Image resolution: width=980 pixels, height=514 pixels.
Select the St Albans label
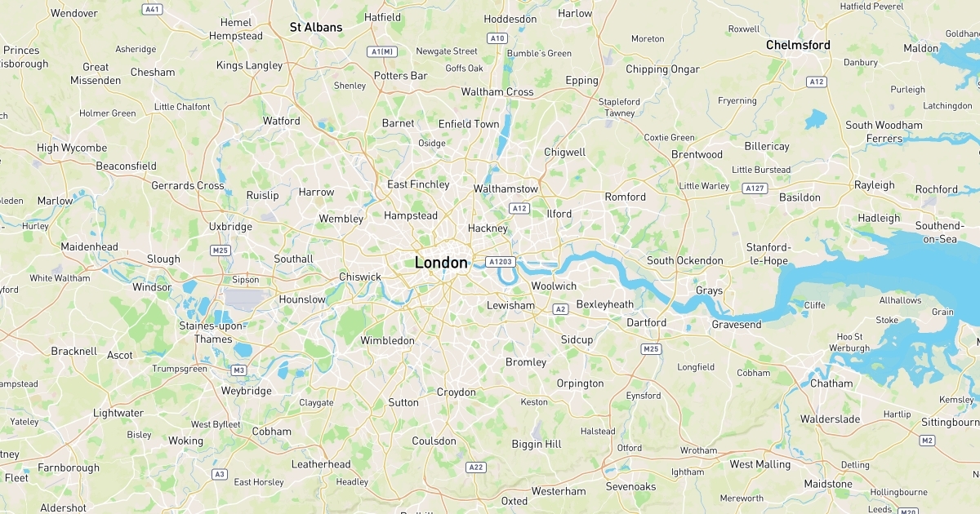pos(316,28)
